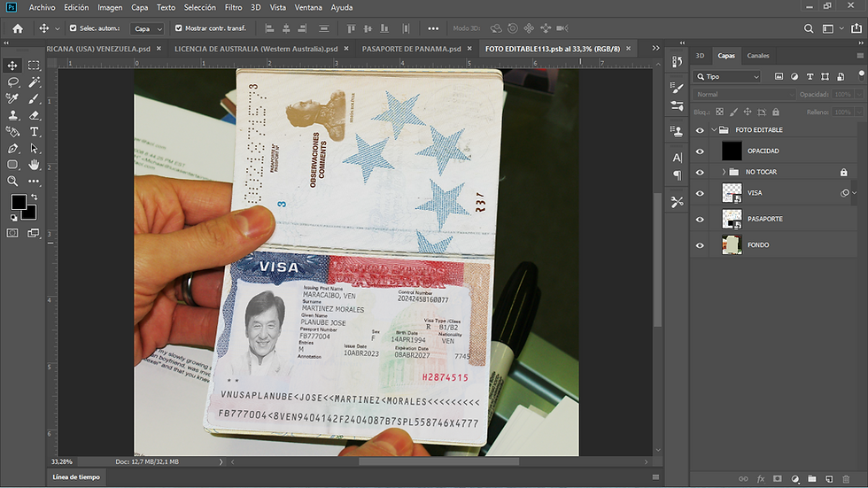Select the Hand tool
The height and width of the screenshot is (488, 868).
(34, 165)
